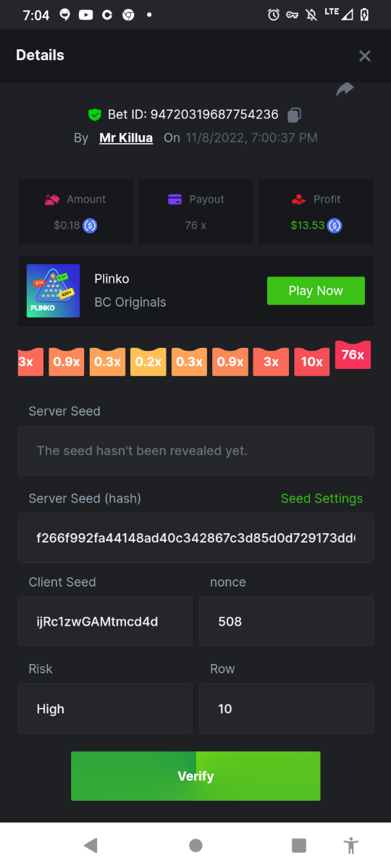
Task: Select the 0.2x multiplier tile
Action: pyautogui.click(x=148, y=362)
